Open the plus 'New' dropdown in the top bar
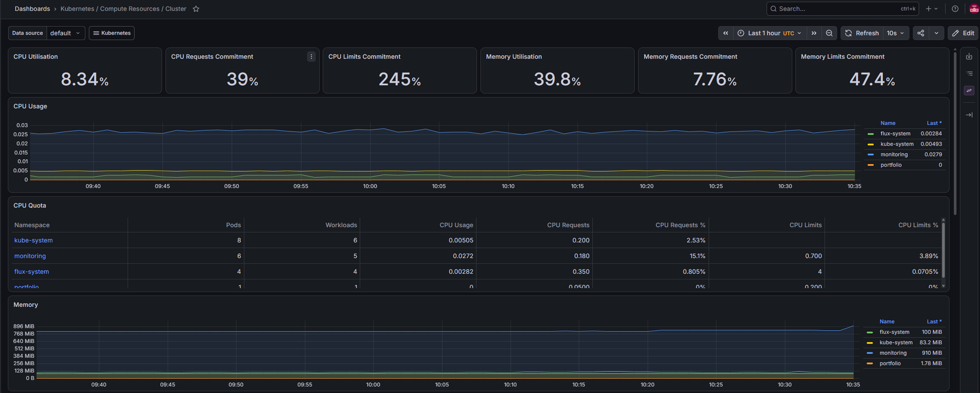 click(x=931, y=9)
